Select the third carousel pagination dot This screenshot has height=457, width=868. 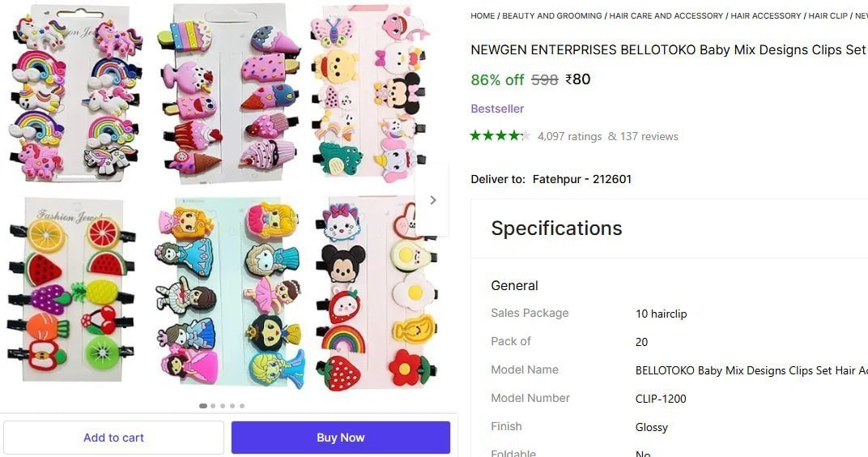223,406
